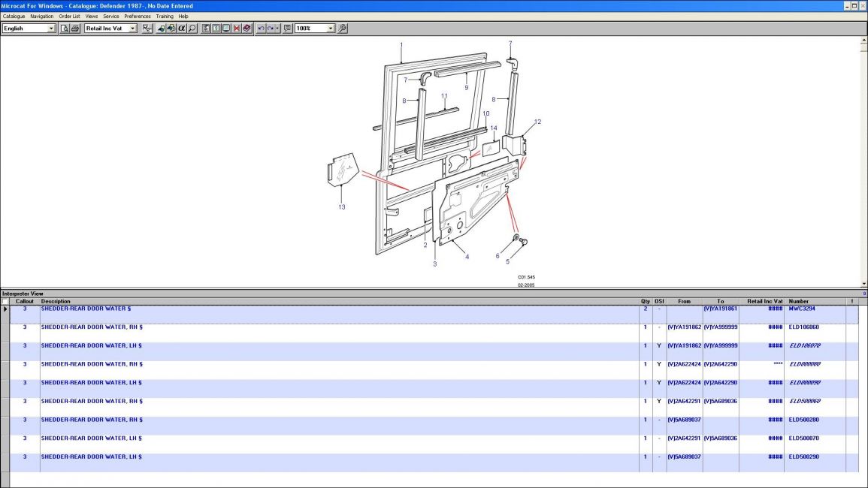Open the Help menu
868x488 pixels.
coord(183,16)
